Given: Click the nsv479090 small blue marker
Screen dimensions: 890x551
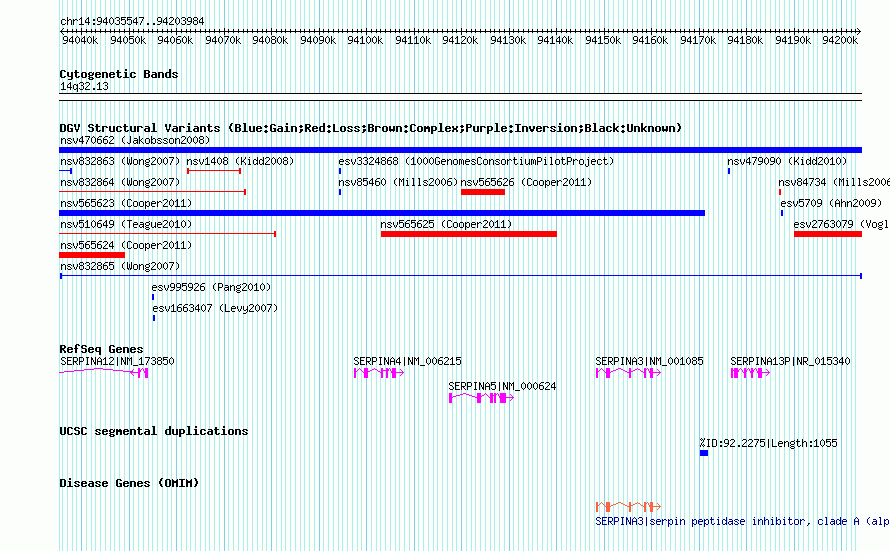Looking at the screenshot, I should pos(729,171).
